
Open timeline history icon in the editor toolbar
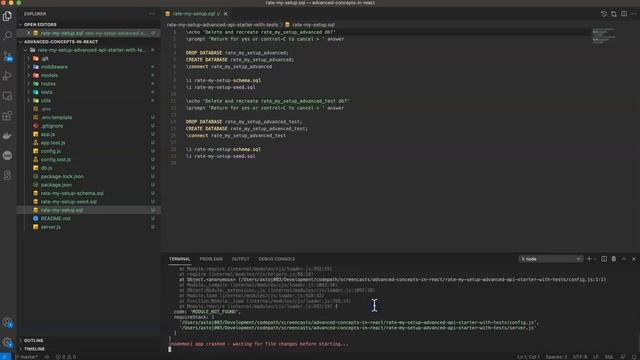coord(604,14)
